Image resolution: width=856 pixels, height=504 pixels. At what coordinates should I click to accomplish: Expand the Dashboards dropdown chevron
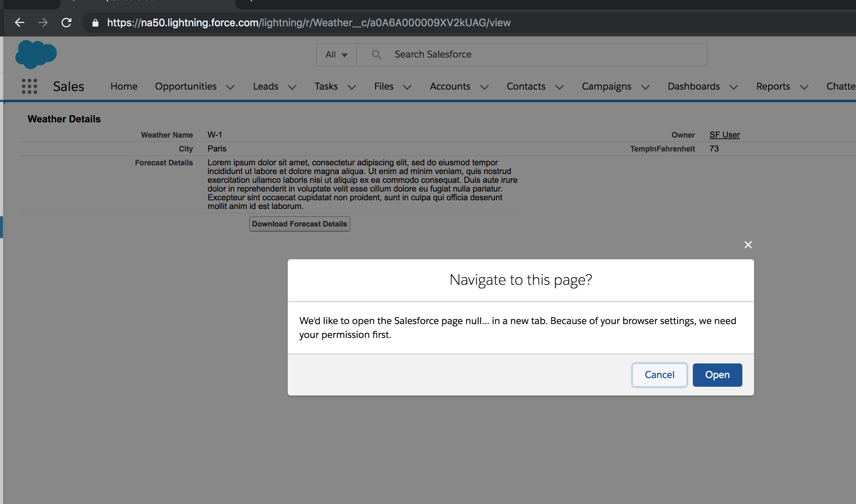click(x=733, y=87)
